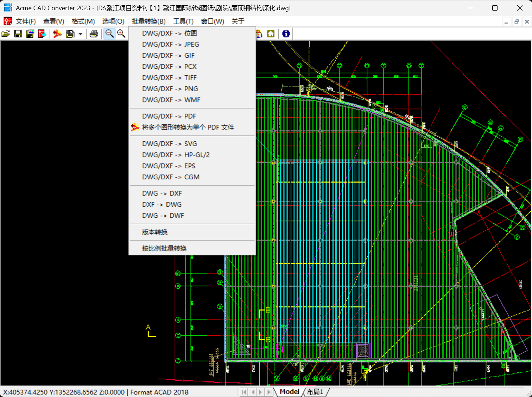Go to previous layout tab arrow
The image size is (532, 397).
(253, 392)
